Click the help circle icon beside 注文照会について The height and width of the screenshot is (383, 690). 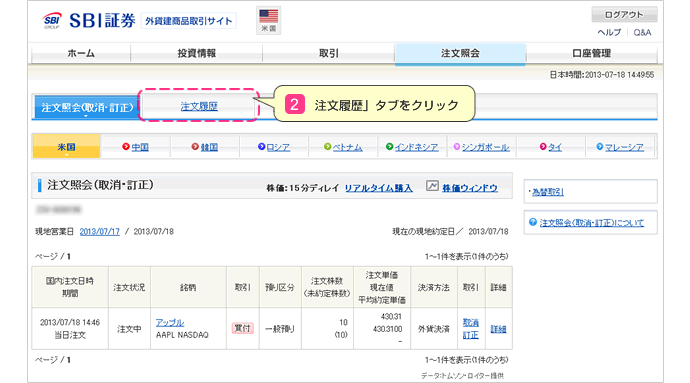tap(533, 222)
